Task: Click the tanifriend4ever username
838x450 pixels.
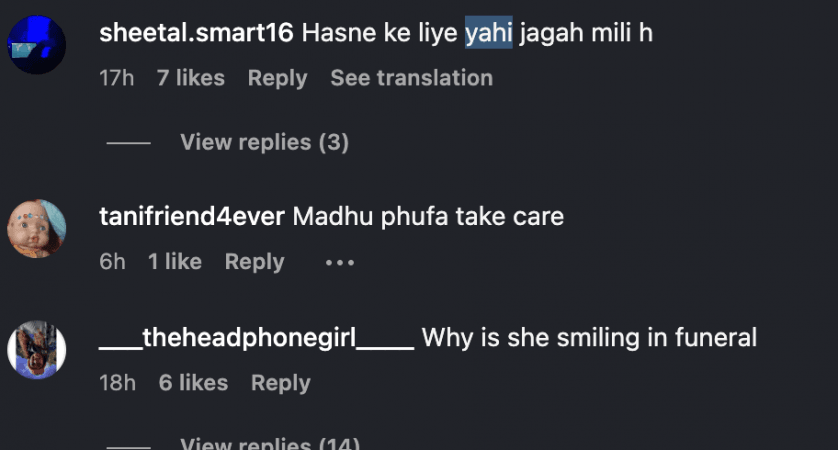Action: [x=192, y=216]
